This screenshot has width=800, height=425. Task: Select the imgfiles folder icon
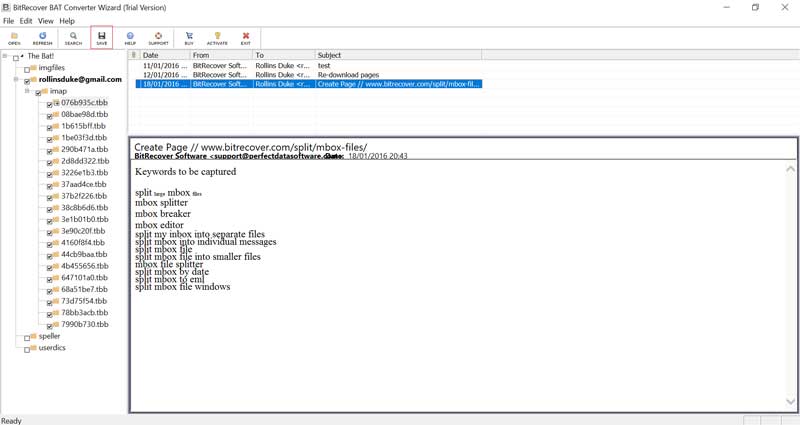coord(33,67)
